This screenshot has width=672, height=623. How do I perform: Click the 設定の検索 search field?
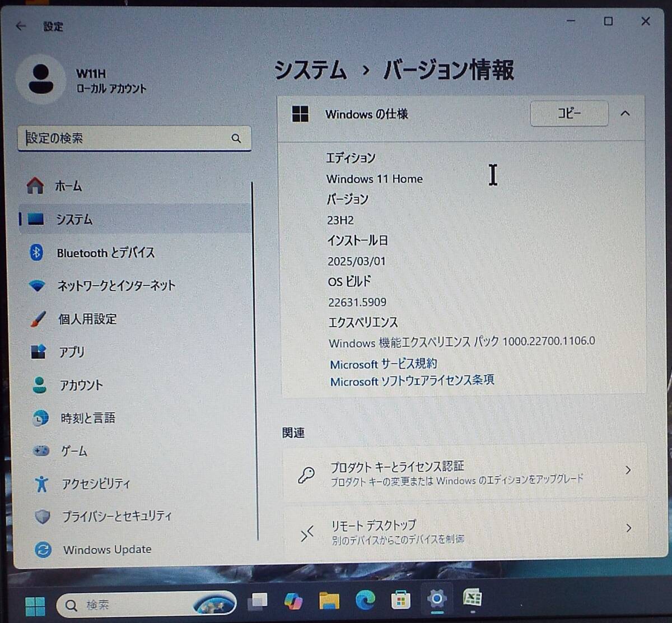click(x=134, y=138)
